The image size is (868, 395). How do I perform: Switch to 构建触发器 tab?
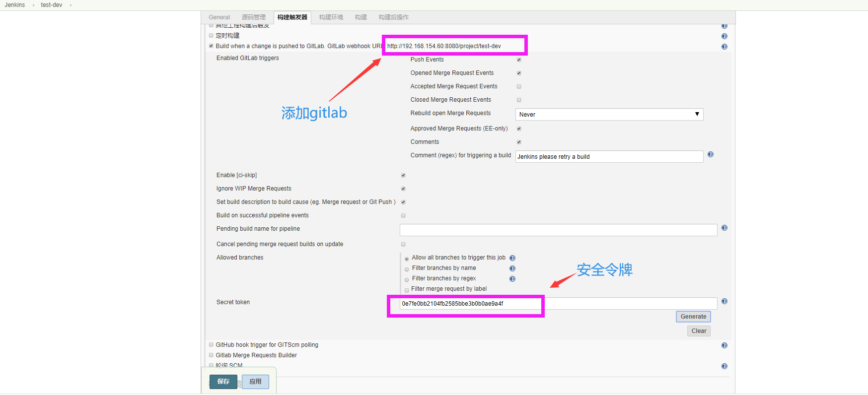pos(292,17)
